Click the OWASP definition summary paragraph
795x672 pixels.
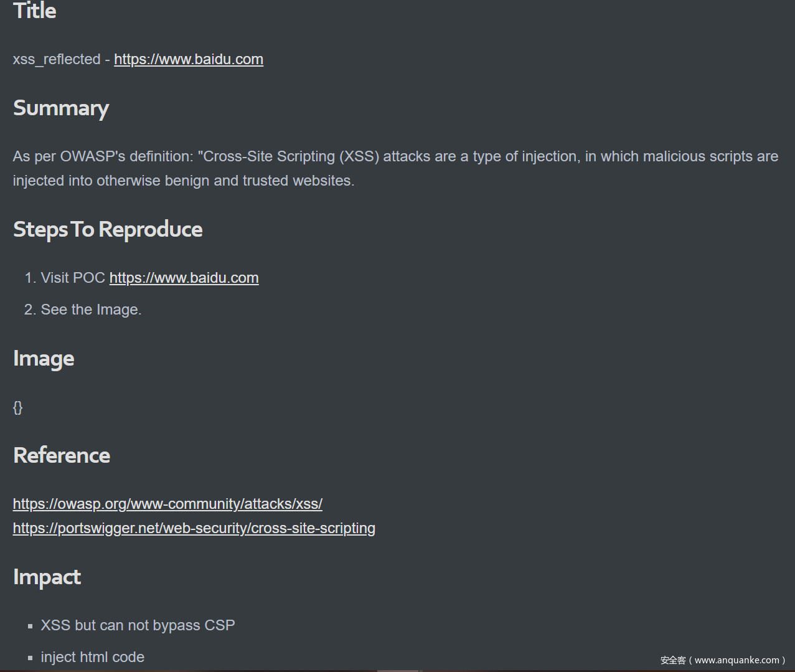click(395, 156)
